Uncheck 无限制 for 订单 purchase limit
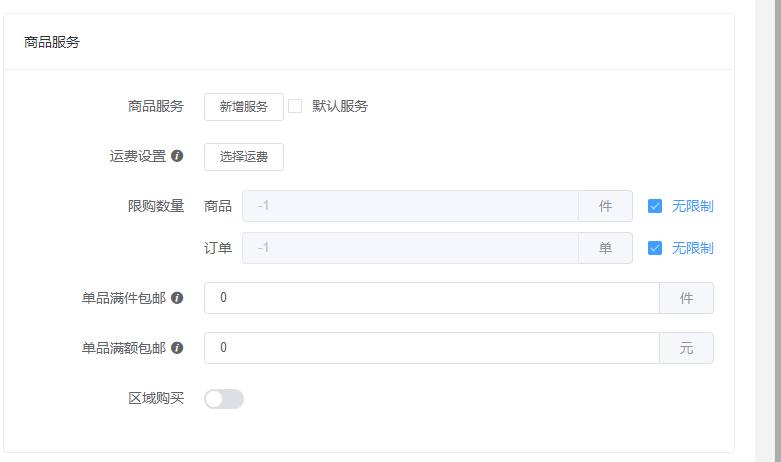Screen dimensions: 781x462 (655, 248)
